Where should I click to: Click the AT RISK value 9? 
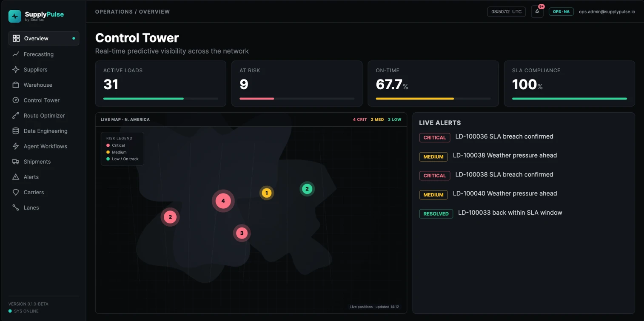244,84
